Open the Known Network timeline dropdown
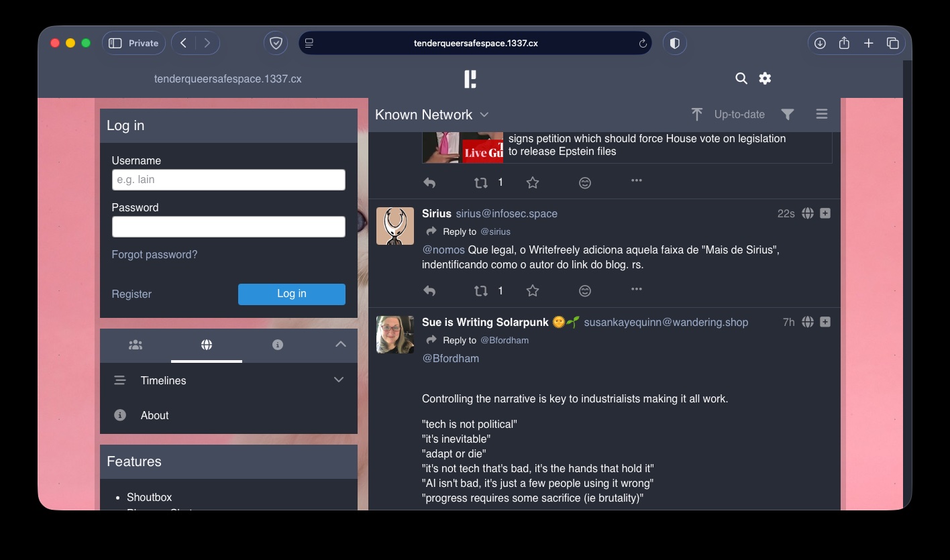Viewport: 950px width, 560px height. (x=484, y=115)
